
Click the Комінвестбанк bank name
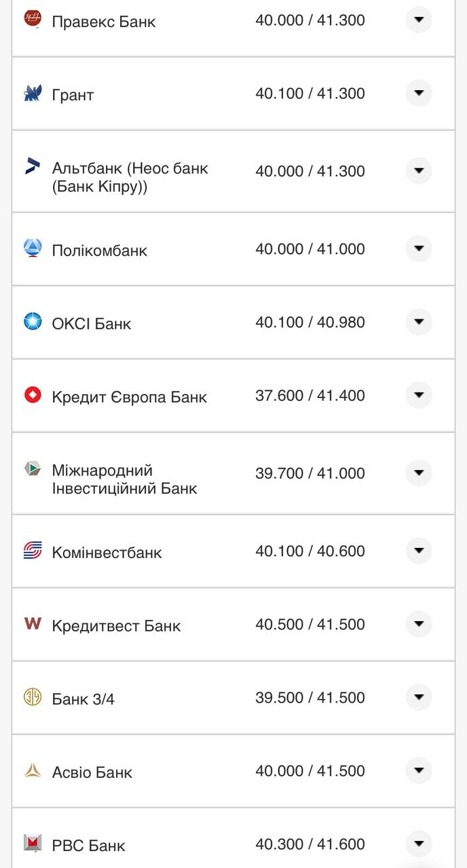(x=108, y=552)
